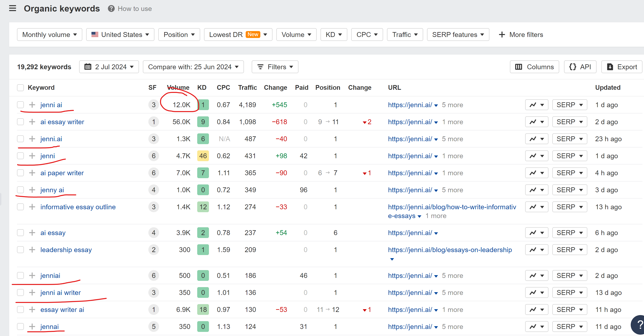Sort by the Volume column header

pos(178,88)
